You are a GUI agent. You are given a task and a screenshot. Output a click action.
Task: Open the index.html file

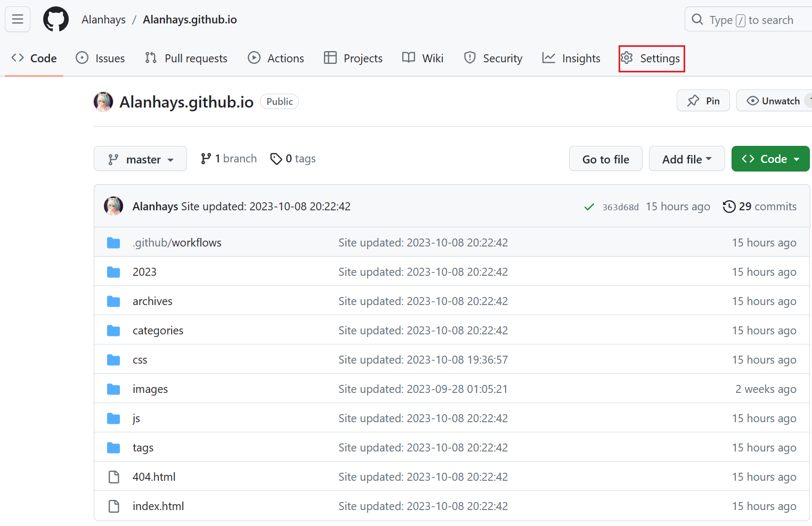158,506
